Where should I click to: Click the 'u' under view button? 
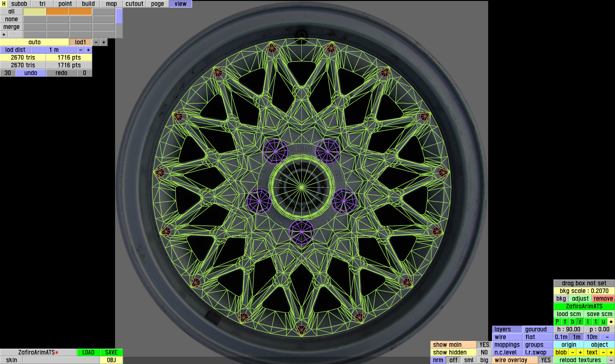[603, 322]
